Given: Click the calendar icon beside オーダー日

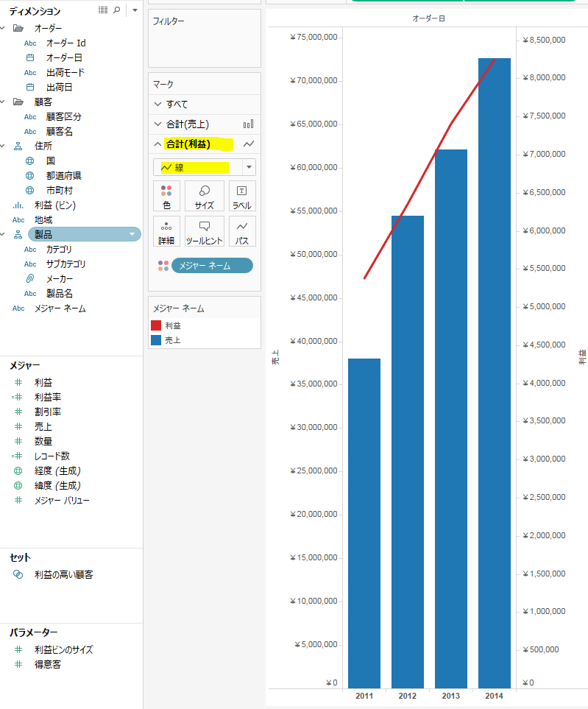Looking at the screenshot, I should 30,57.
